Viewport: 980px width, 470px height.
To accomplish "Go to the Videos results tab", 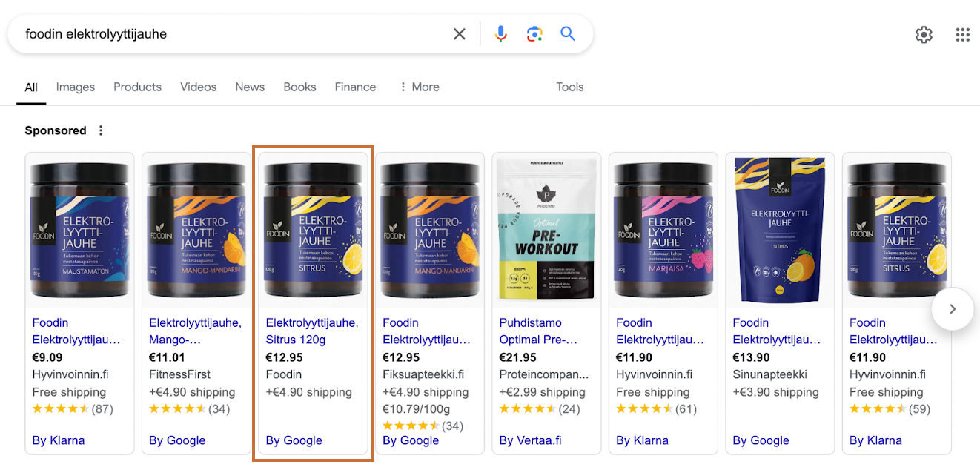I will click(198, 87).
